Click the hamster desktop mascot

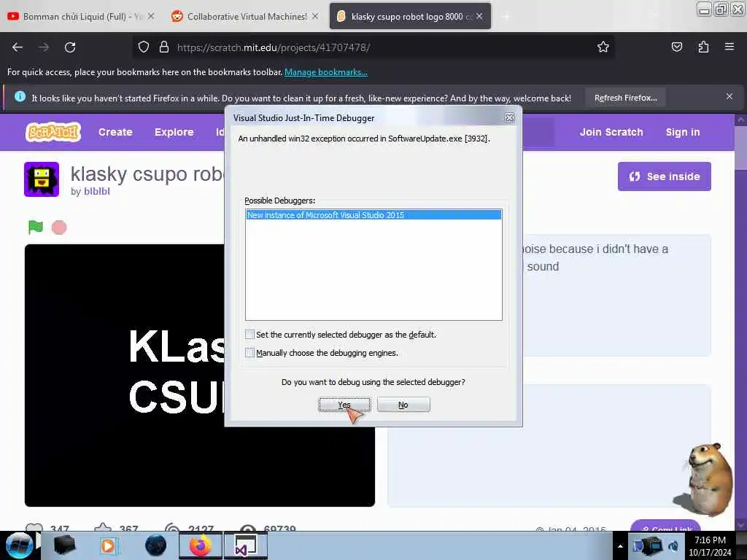[704, 480]
